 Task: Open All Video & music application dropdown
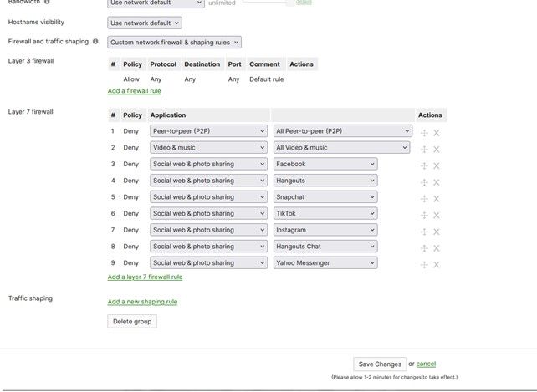point(341,148)
